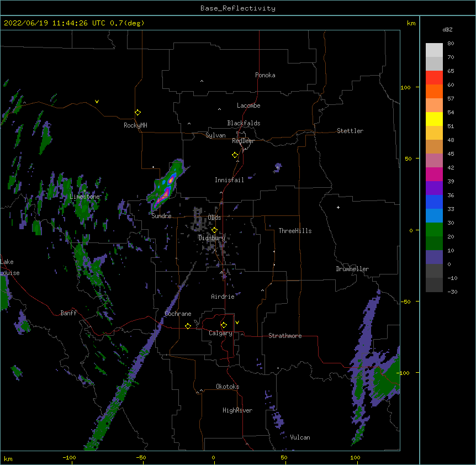Select the Lacombe town label
Image resolution: width=476 pixels, height=465 pixels.
[248, 105]
